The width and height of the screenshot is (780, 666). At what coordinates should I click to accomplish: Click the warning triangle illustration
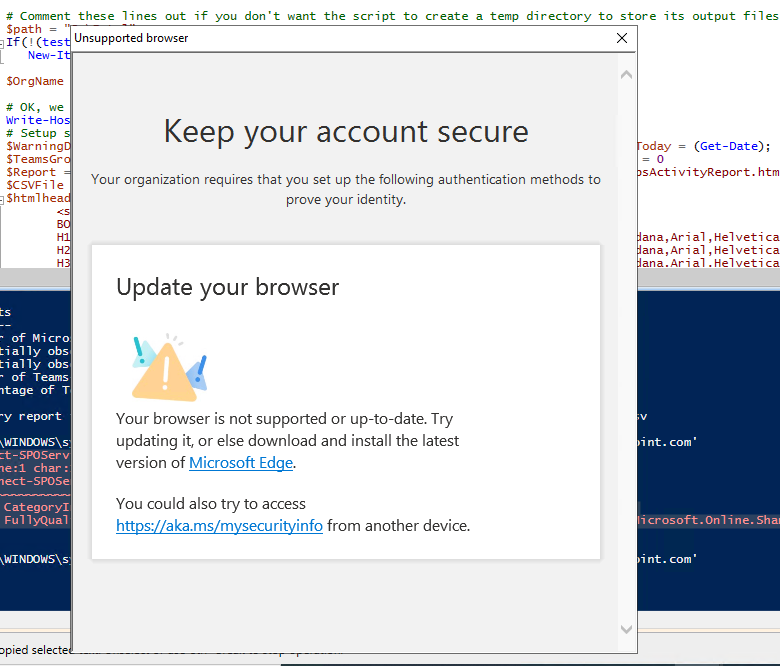[x=169, y=368]
